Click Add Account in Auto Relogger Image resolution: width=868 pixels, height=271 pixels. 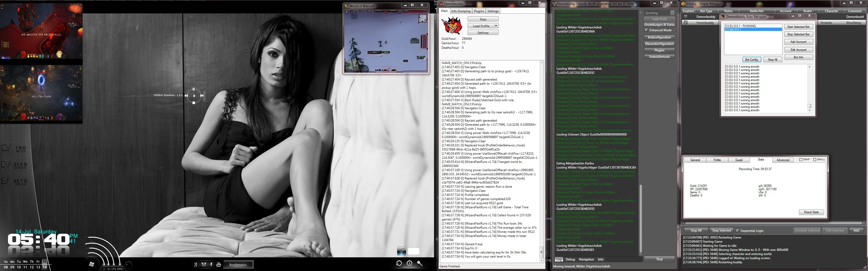799,42
